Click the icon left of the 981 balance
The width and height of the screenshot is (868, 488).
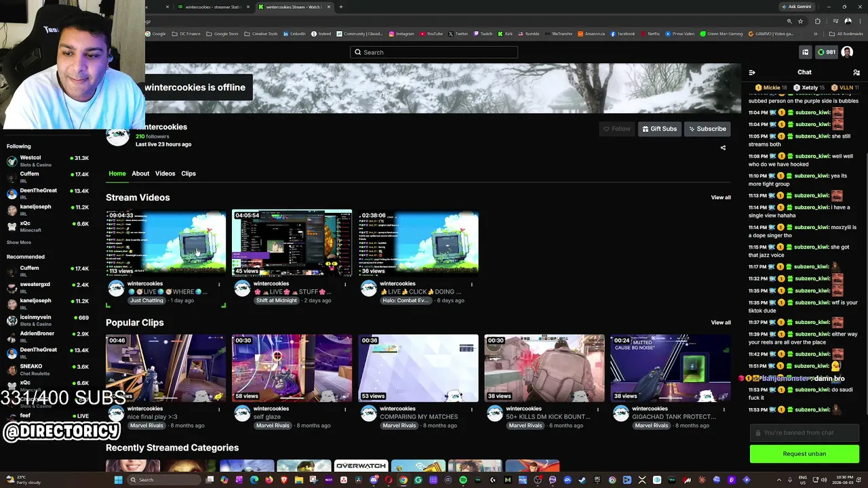pyautogui.click(x=806, y=52)
